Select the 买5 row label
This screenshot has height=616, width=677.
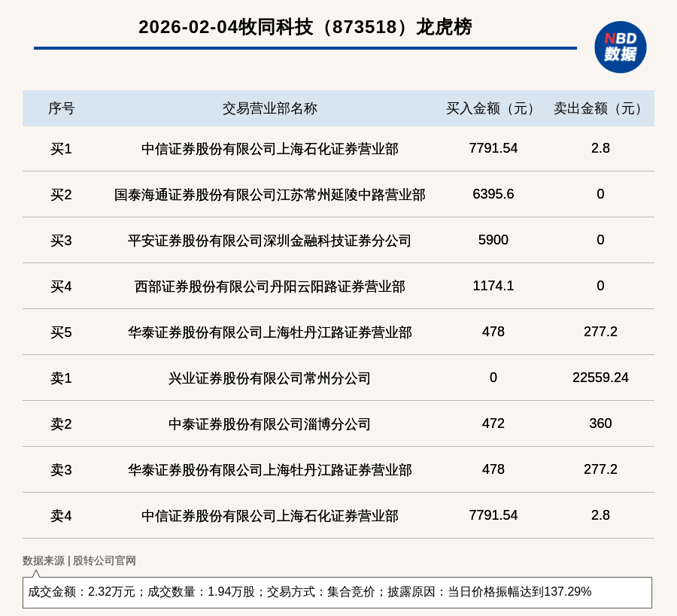(x=61, y=332)
